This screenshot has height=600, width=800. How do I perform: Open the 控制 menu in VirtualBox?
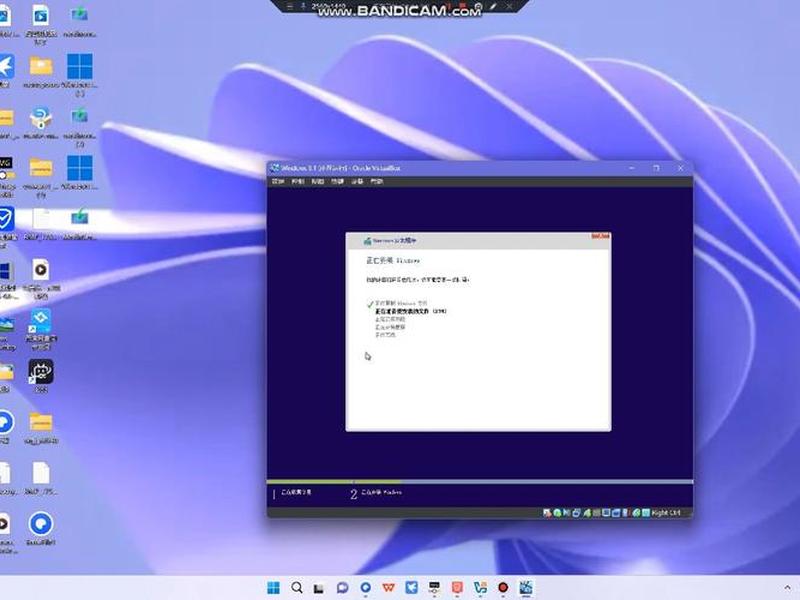(x=297, y=182)
